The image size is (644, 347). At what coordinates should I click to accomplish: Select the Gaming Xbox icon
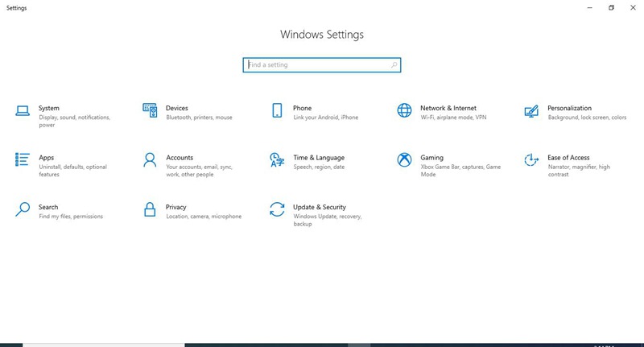404,159
